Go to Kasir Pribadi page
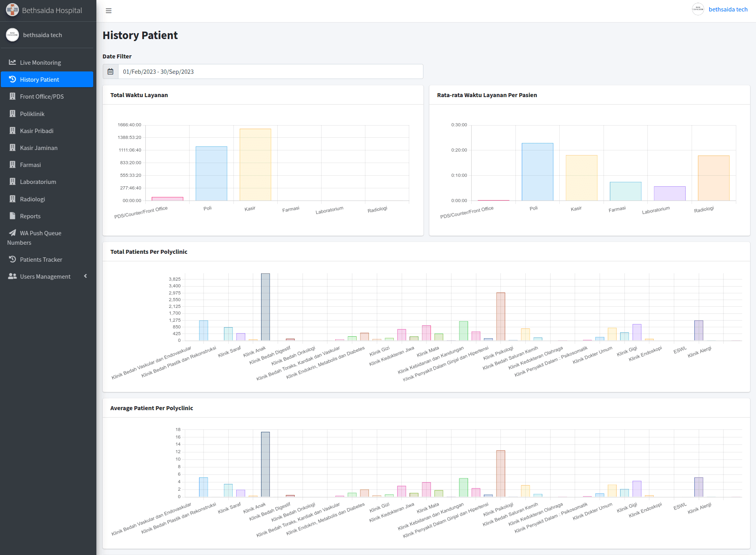Viewport: 756px width, 555px height. pyautogui.click(x=37, y=131)
